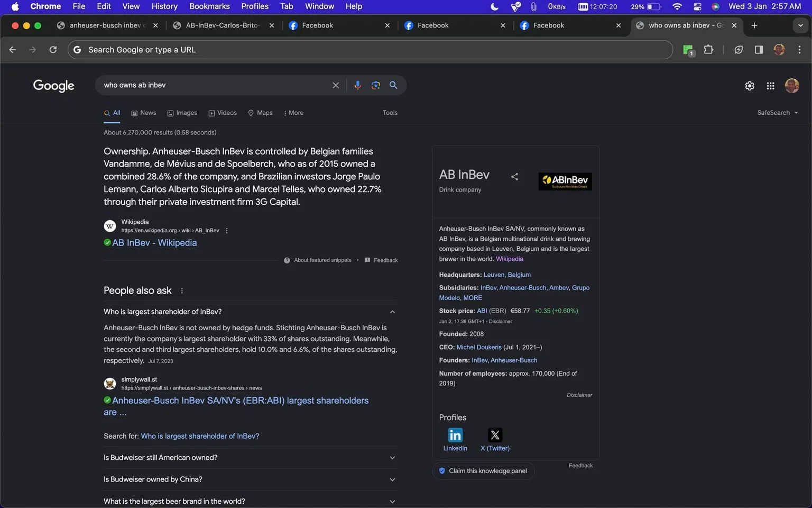Clear the search query with X icon
812x508 pixels.
tap(336, 85)
